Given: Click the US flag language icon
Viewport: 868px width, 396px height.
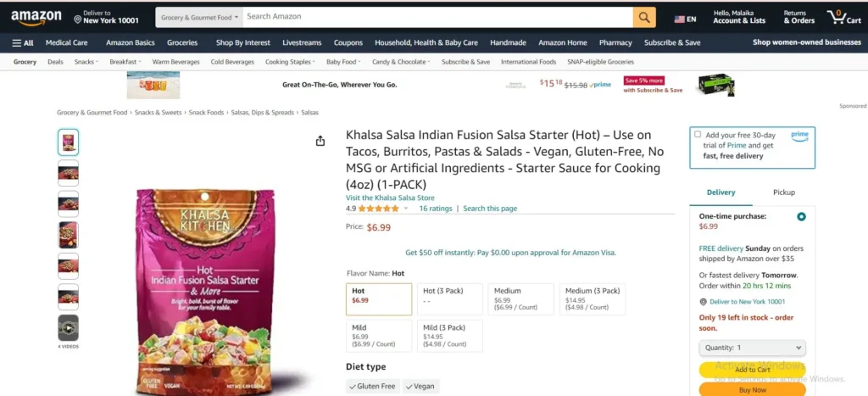Looking at the screenshot, I should (x=680, y=18).
